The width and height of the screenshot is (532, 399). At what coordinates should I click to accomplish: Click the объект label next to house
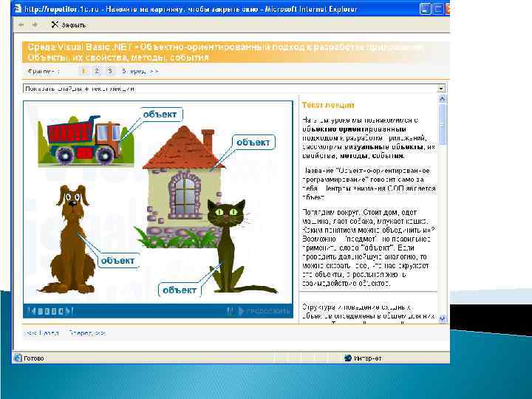coord(253,142)
